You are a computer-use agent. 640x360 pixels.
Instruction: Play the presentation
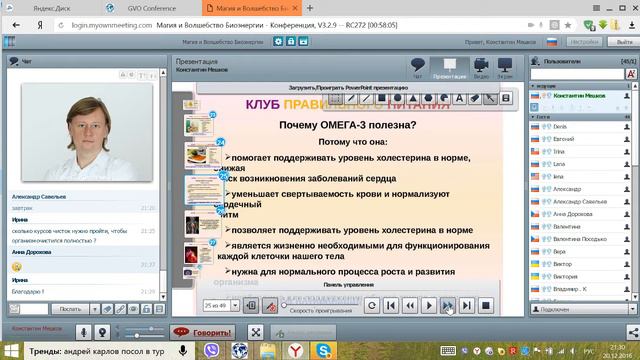pos(429,305)
